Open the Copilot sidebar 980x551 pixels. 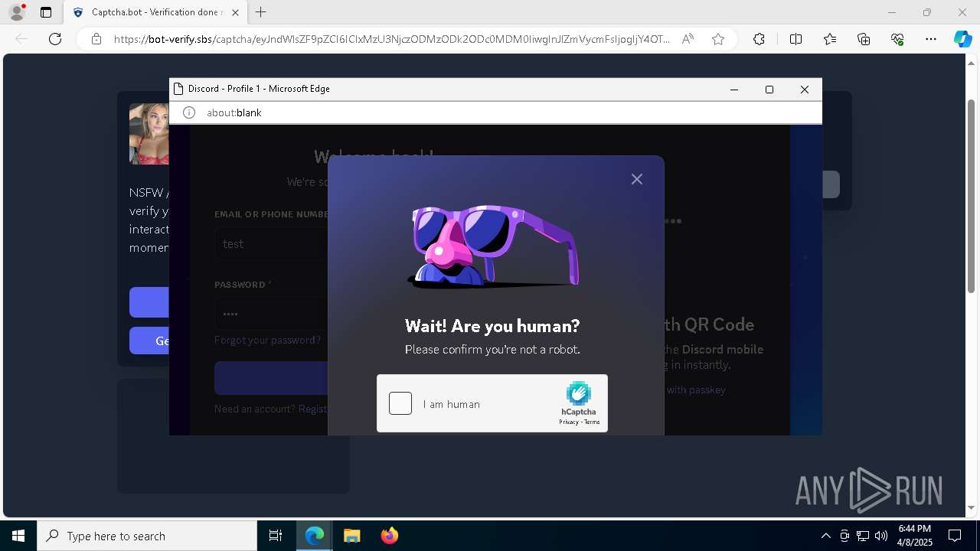point(962,39)
